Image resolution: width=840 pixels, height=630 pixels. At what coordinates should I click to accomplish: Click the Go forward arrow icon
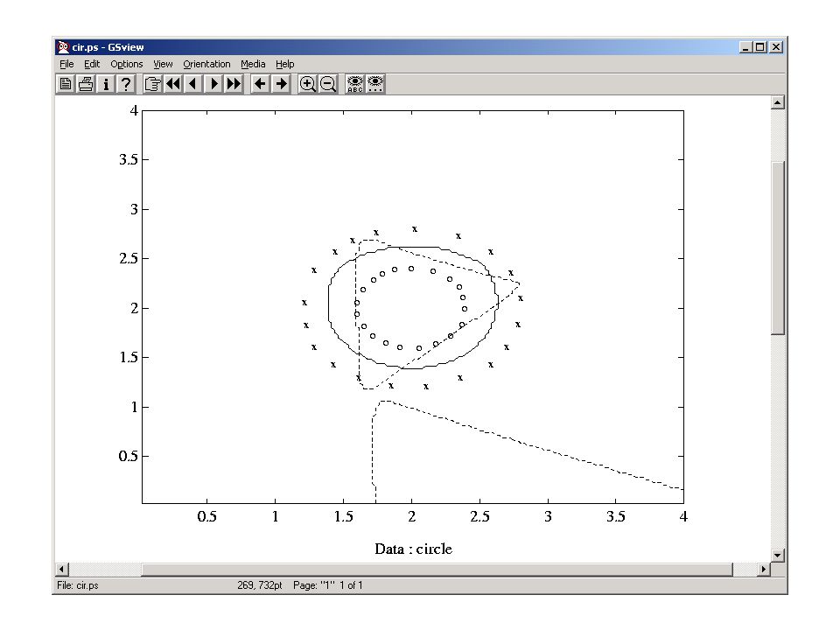point(281,84)
